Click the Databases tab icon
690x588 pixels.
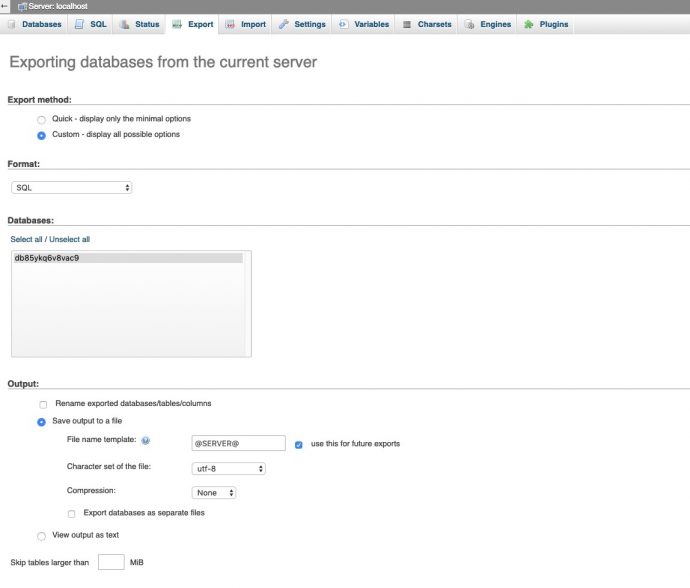point(12,24)
